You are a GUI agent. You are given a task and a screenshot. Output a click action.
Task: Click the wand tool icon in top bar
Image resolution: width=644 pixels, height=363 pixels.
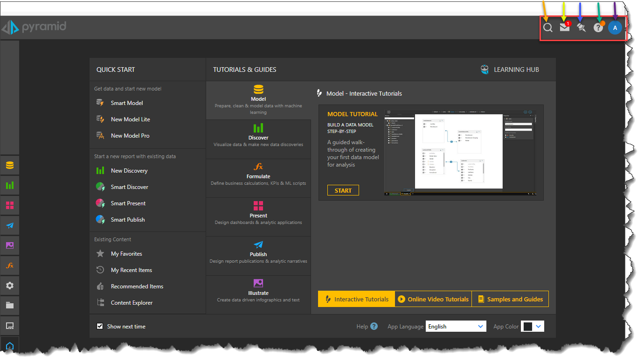tap(581, 28)
